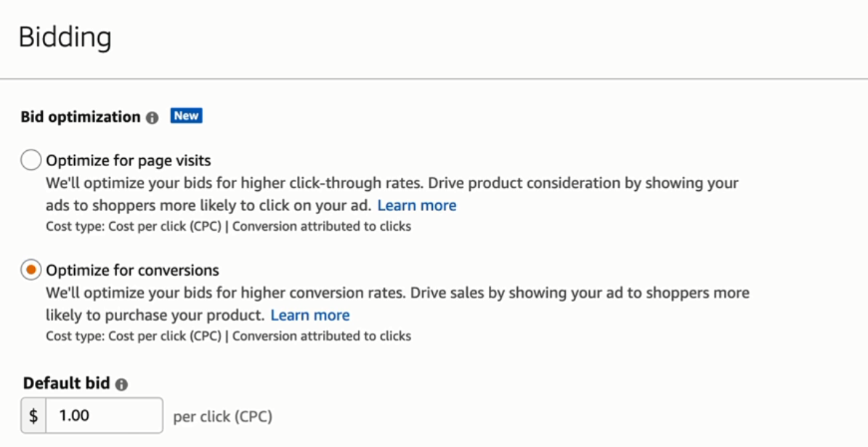Click the "Optimize for page visits" label text
868x447 pixels.
coord(129,160)
